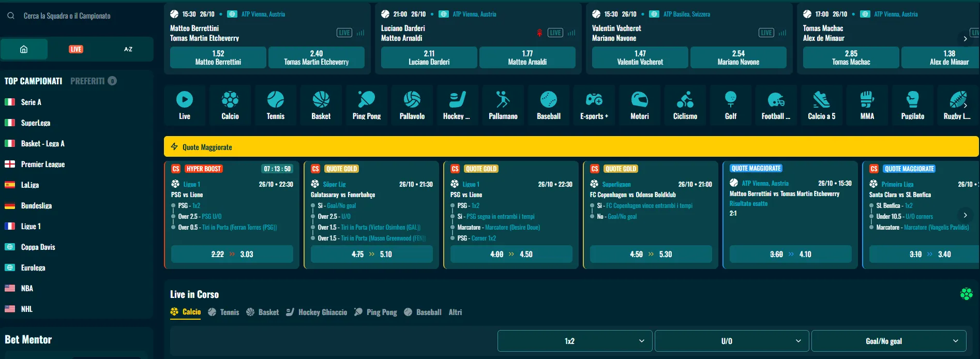Select the Calcio soccer ball icon
980x359 pixels.
(230, 99)
